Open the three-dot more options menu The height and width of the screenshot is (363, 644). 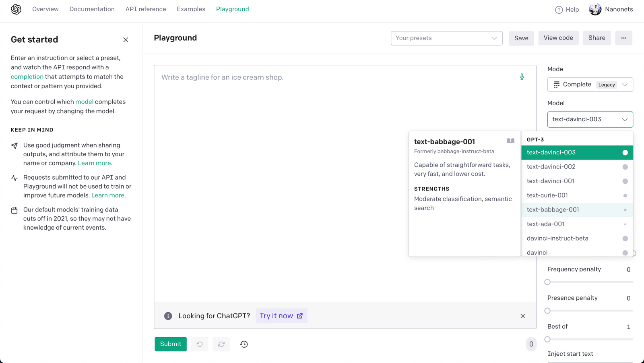623,38
